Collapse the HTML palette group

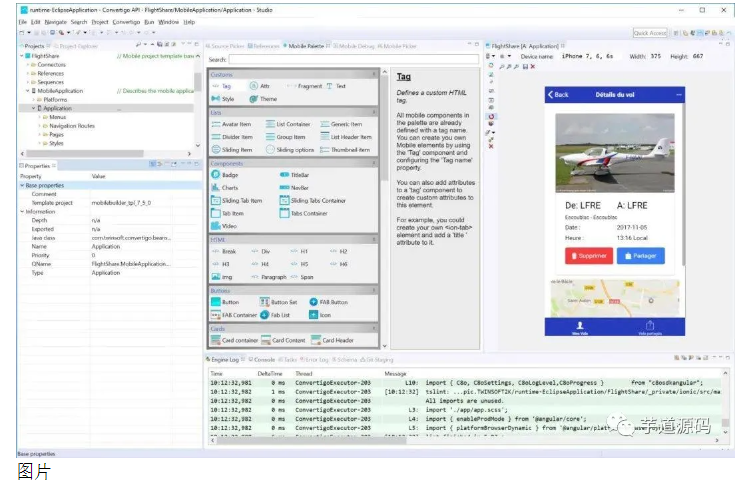pos(374,240)
